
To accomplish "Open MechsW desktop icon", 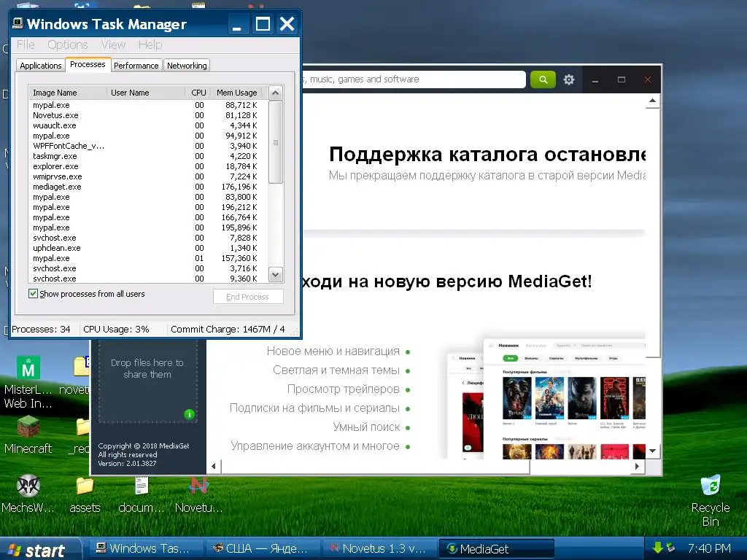I will click(28, 494).
